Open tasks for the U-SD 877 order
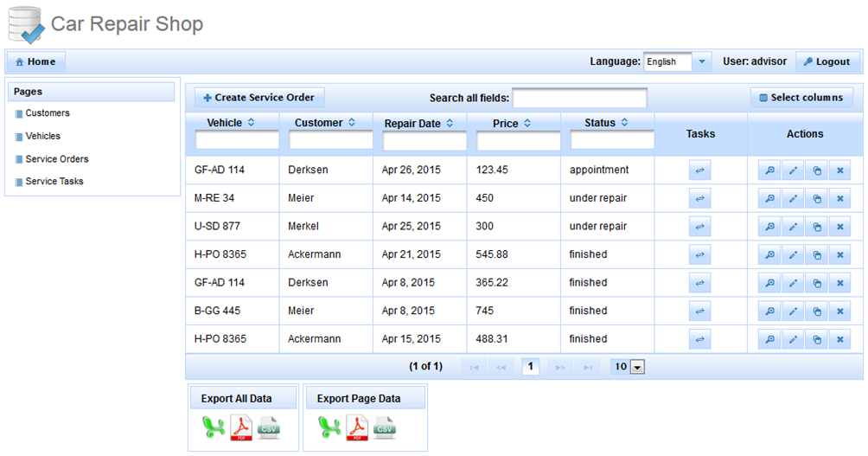 pos(699,227)
